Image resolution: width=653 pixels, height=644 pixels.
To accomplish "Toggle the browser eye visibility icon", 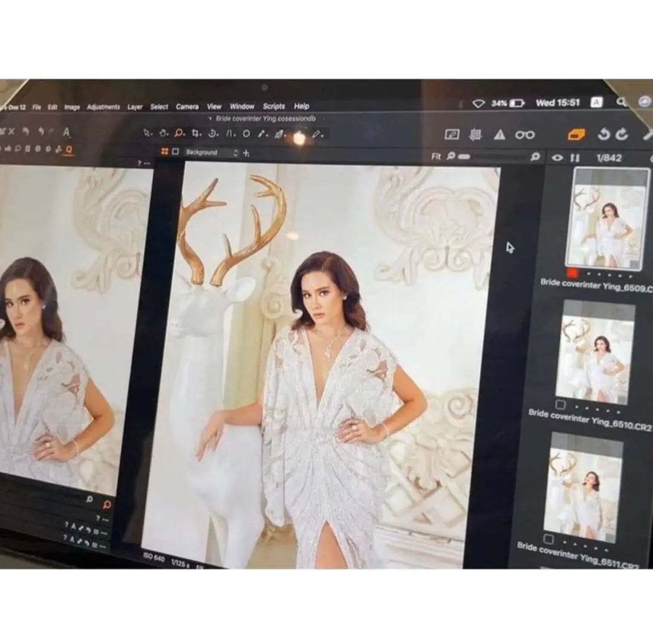I will (x=557, y=158).
